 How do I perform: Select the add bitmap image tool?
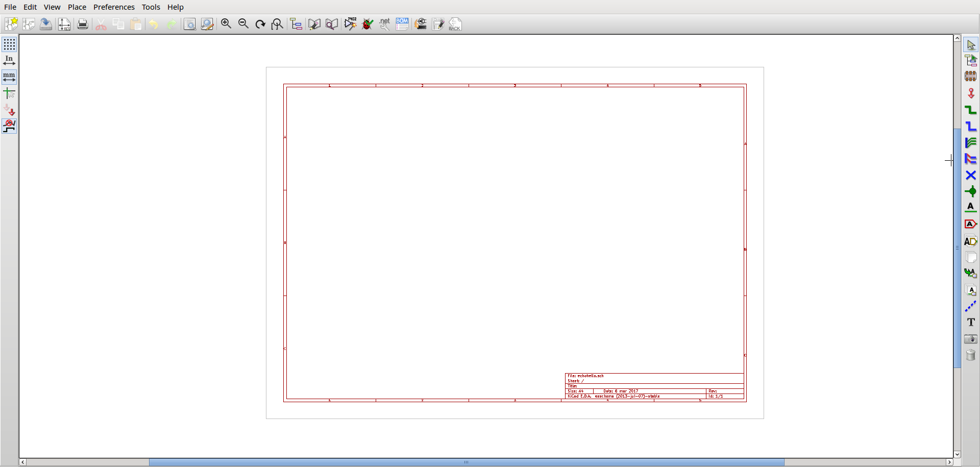pyautogui.click(x=971, y=338)
